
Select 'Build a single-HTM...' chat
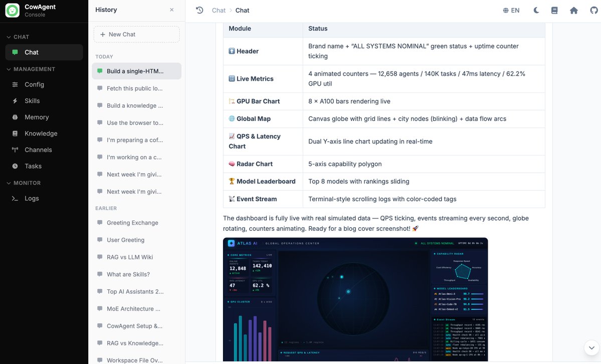pyautogui.click(x=136, y=71)
